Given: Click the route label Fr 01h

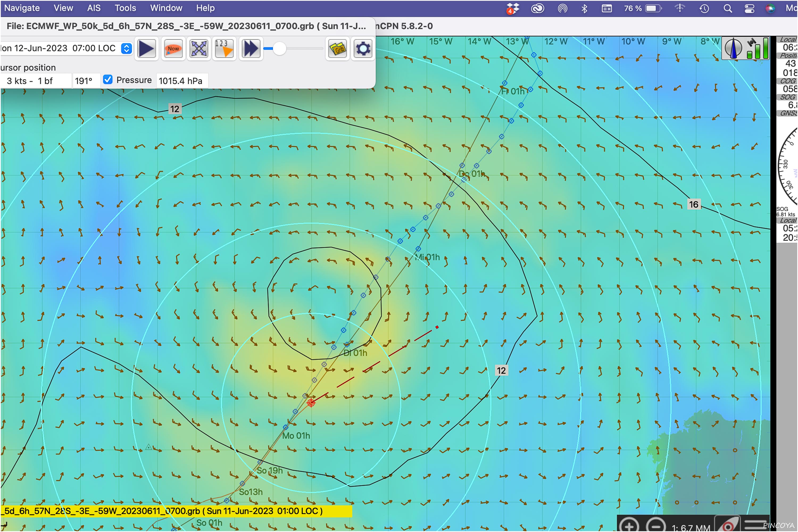Looking at the screenshot, I should coord(513,91).
